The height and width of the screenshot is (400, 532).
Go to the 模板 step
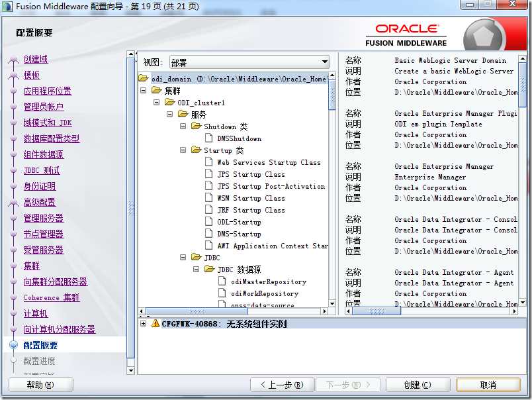[32, 75]
